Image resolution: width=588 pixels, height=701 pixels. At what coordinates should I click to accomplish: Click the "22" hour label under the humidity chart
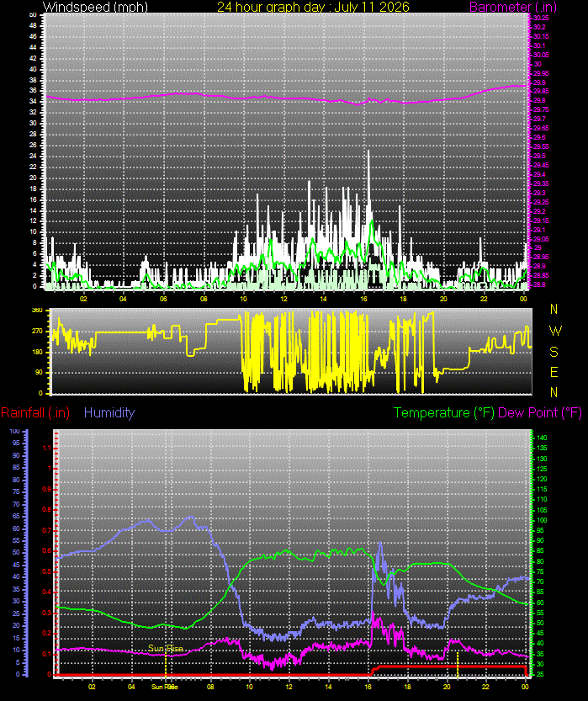coord(486,686)
